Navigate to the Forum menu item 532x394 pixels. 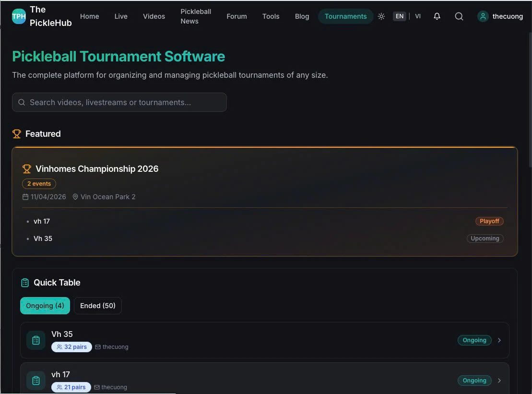(236, 16)
